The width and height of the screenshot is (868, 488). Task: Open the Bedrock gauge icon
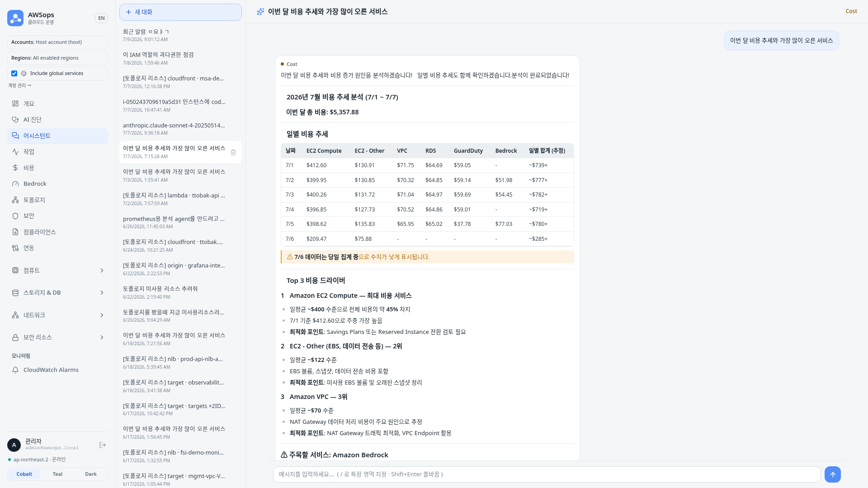coord(15,184)
